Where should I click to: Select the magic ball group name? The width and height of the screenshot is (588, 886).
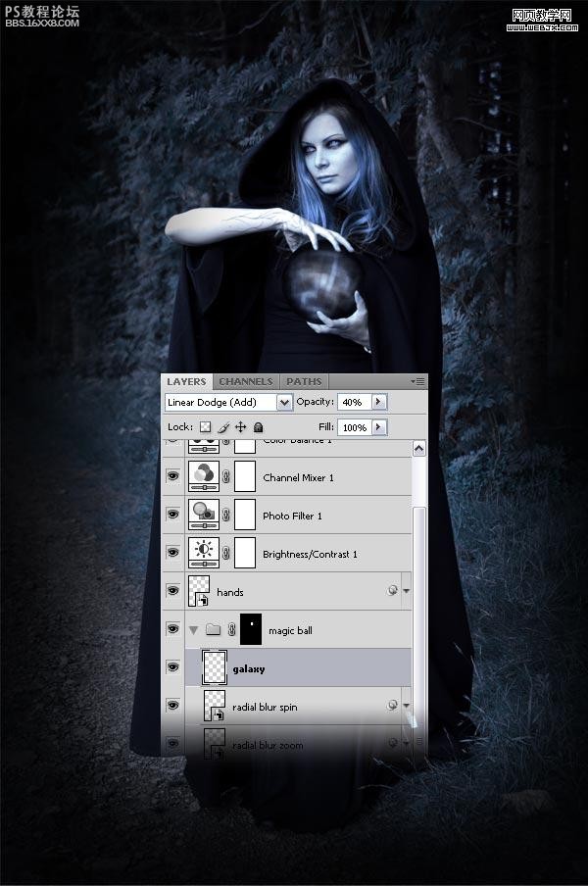pyautogui.click(x=290, y=630)
